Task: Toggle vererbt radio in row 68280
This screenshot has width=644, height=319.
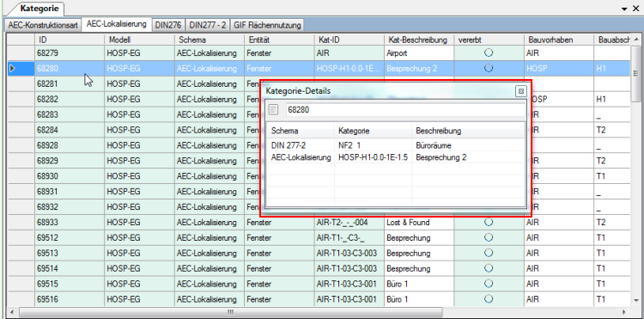Action: (489, 68)
